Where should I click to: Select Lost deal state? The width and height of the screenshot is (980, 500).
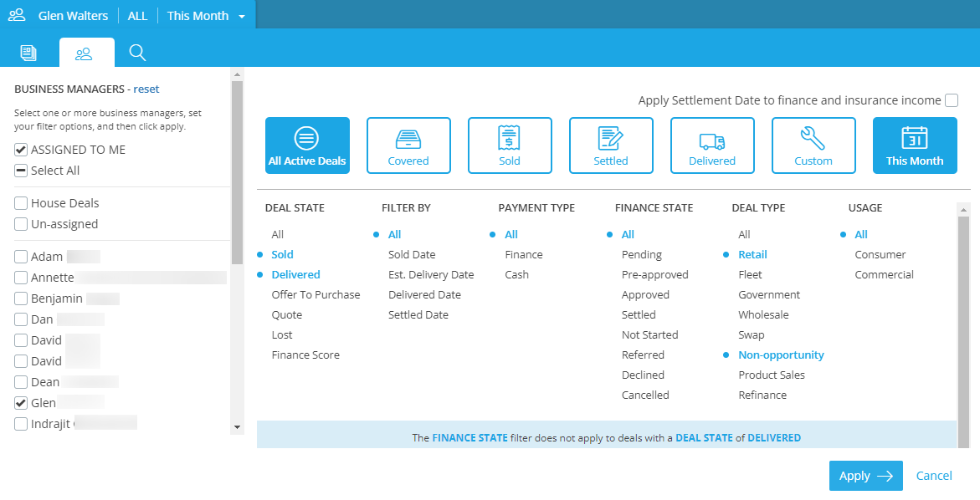(282, 334)
